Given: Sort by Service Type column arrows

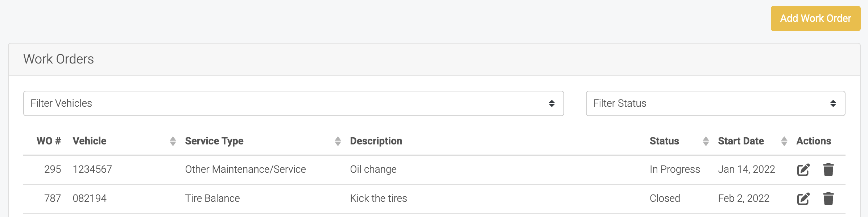Looking at the screenshot, I should point(338,141).
